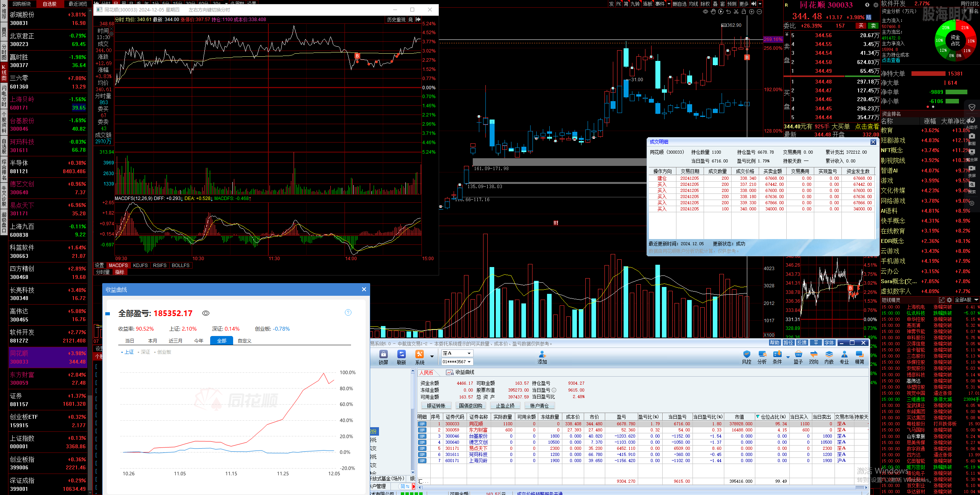Image resolution: width=980 pixels, height=495 pixels.
Task: Select the MACDFS indicator tab
Action: pos(118,266)
